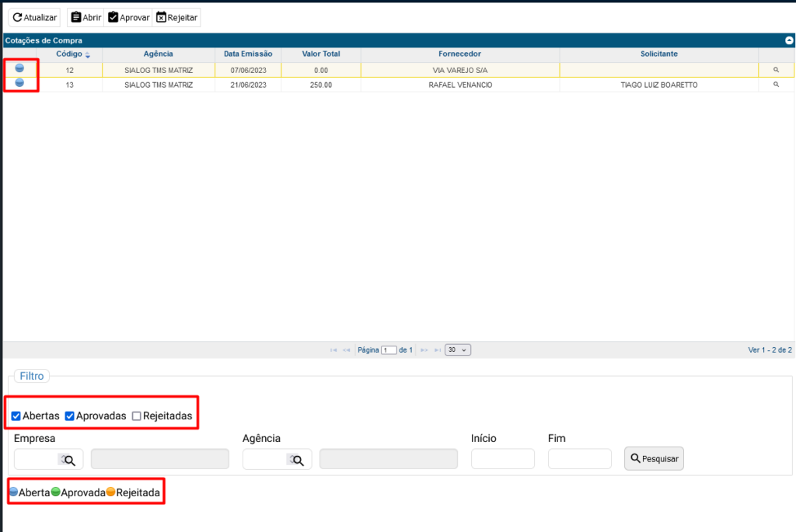Image resolution: width=796 pixels, height=532 pixels.
Task: Click the Início date input field
Action: (502, 459)
